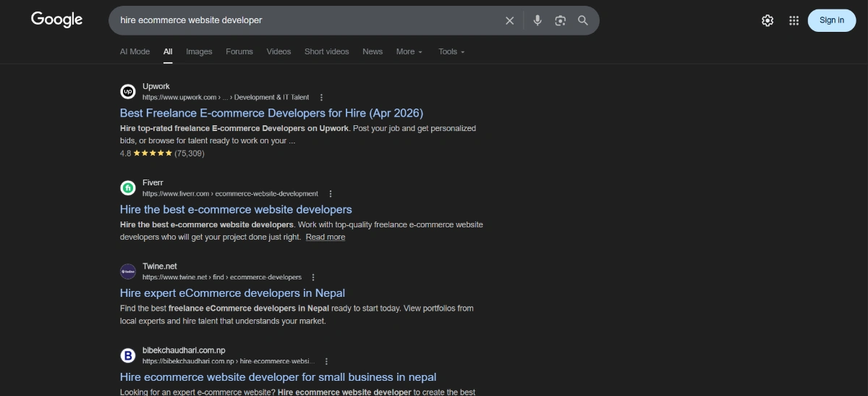This screenshot has height=396, width=868.
Task: Clear the search query with the X icon
Action: (x=510, y=20)
